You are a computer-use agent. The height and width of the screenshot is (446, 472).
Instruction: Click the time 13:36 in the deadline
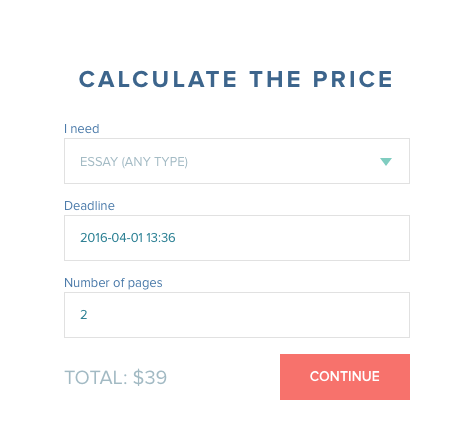point(161,238)
